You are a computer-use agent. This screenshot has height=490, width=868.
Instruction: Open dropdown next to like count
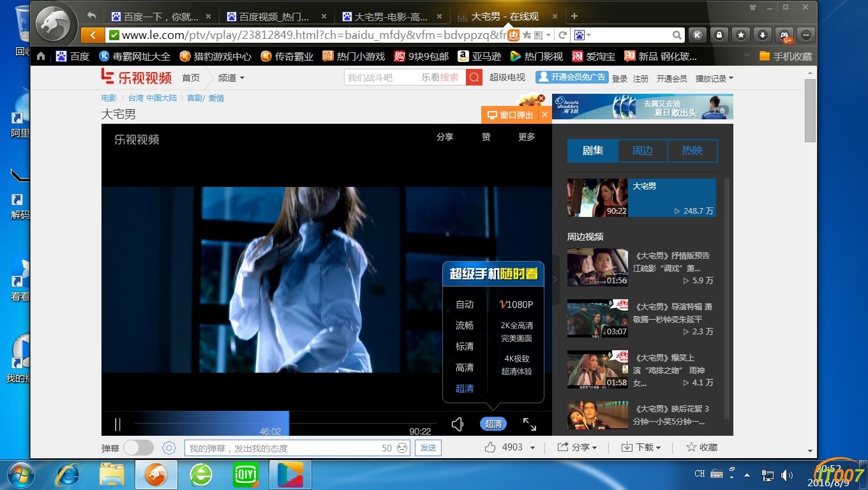point(533,448)
